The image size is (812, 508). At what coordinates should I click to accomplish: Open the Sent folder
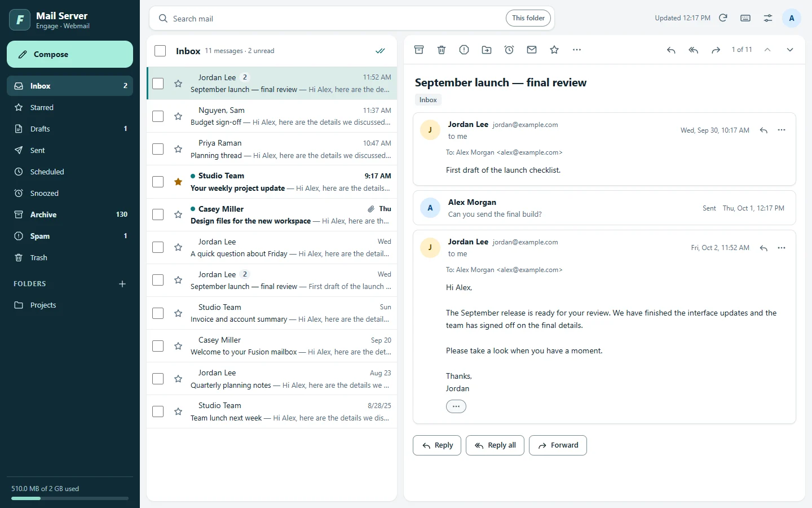(x=70, y=150)
